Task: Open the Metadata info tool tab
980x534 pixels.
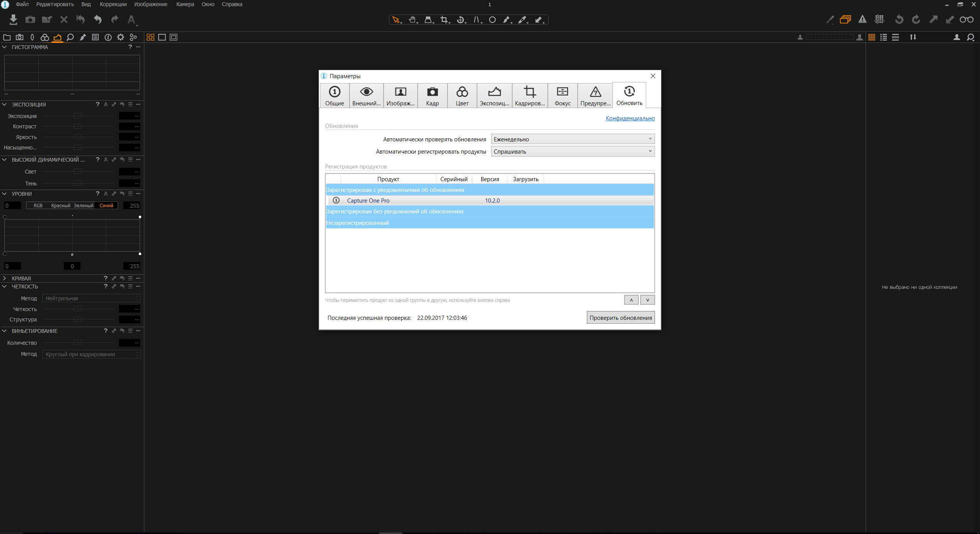Action: click(x=108, y=37)
